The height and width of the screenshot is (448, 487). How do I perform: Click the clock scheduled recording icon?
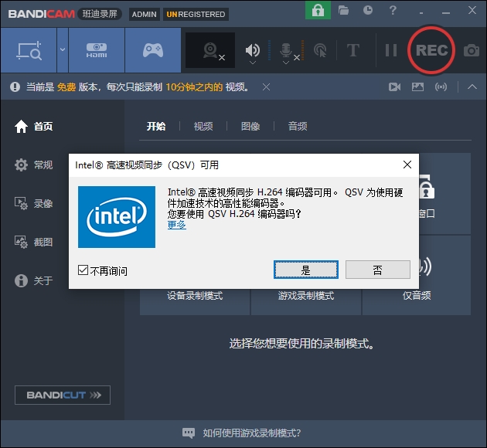pos(368,11)
